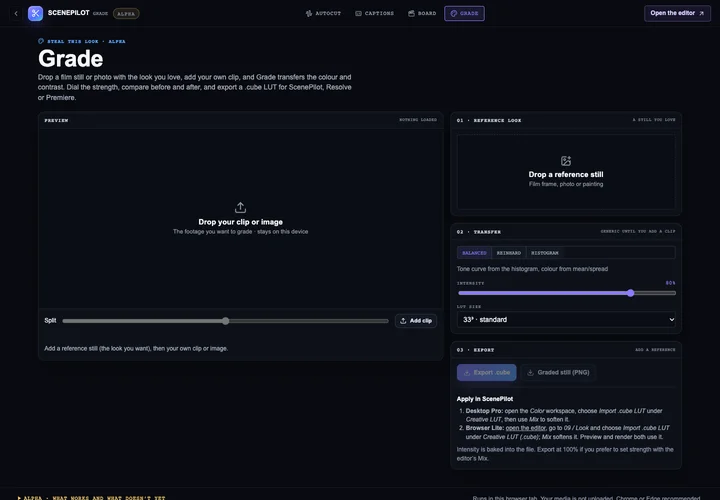Click the Grade page title

70,59
